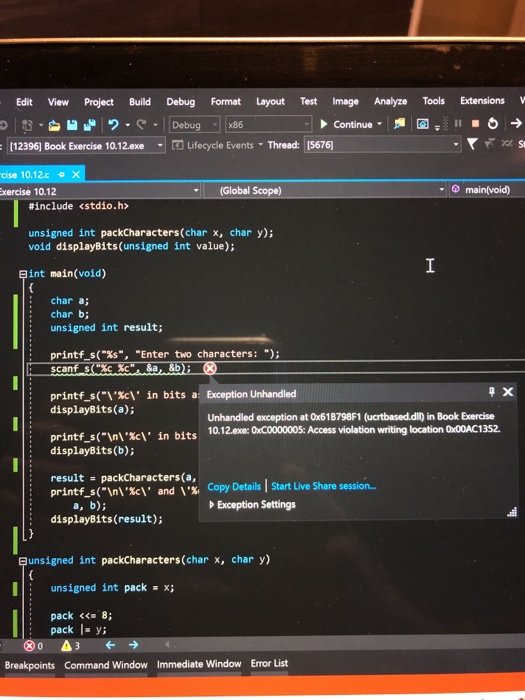525x700 pixels.
Task: Click the red exception error icon beside scanf_s line
Action: click(x=209, y=368)
